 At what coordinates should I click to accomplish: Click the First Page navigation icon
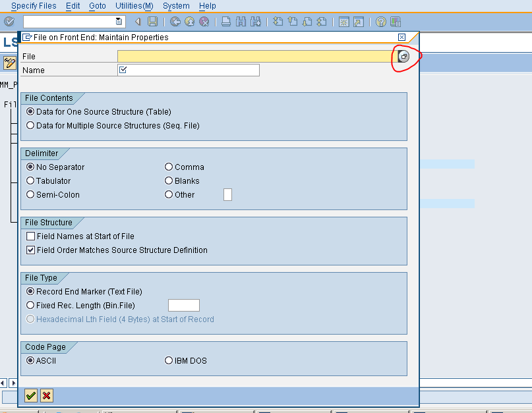(x=277, y=21)
